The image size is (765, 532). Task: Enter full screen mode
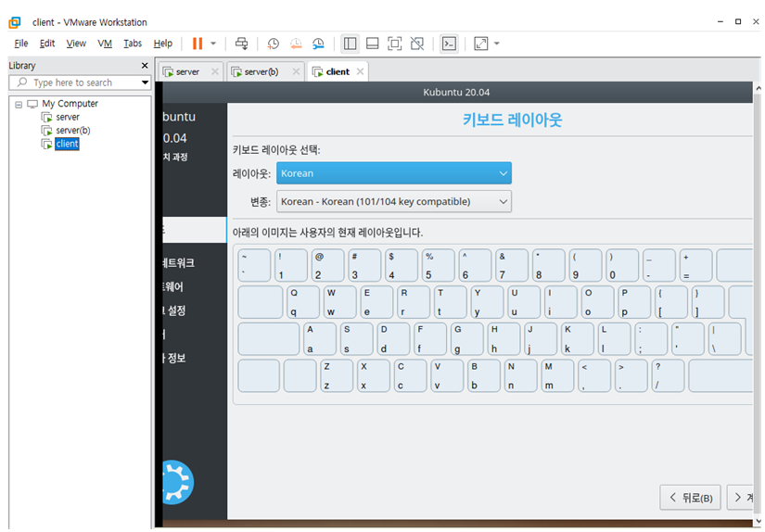(x=394, y=44)
